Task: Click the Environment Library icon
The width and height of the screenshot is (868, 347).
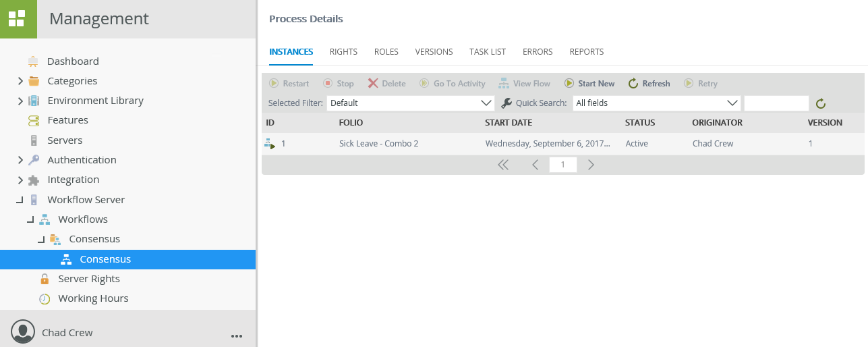Action: [34, 101]
